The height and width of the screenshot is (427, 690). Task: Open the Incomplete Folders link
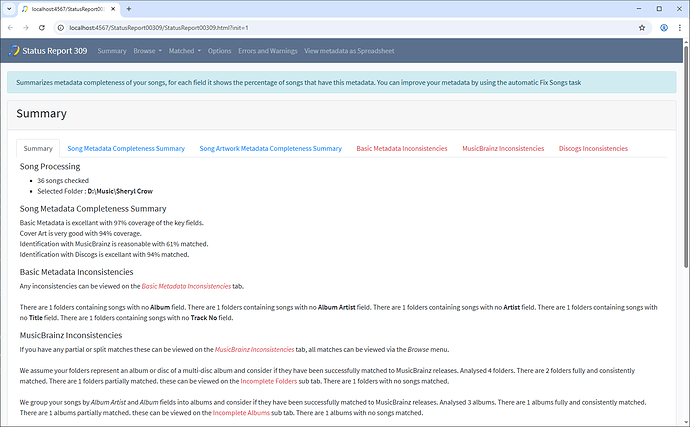(269, 381)
